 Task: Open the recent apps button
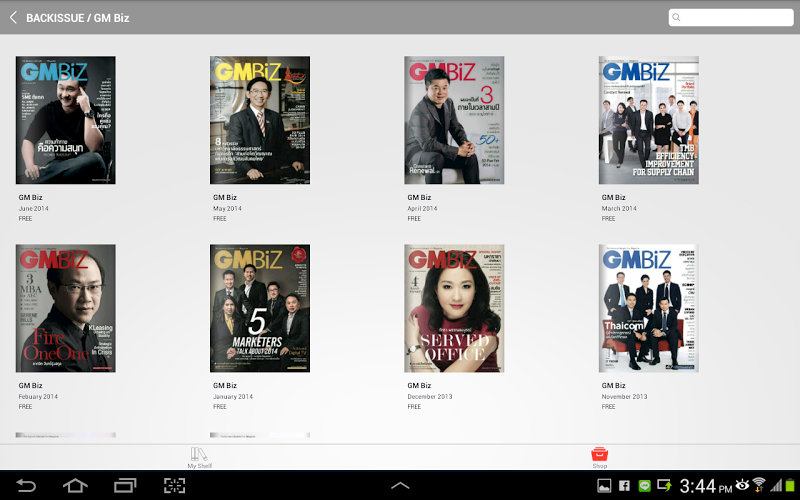(x=125, y=486)
